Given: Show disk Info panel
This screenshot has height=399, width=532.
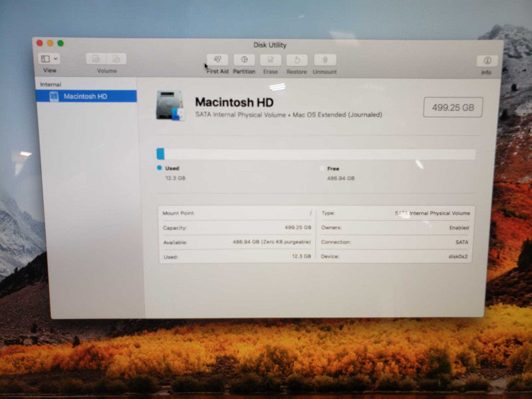Looking at the screenshot, I should click(x=487, y=61).
